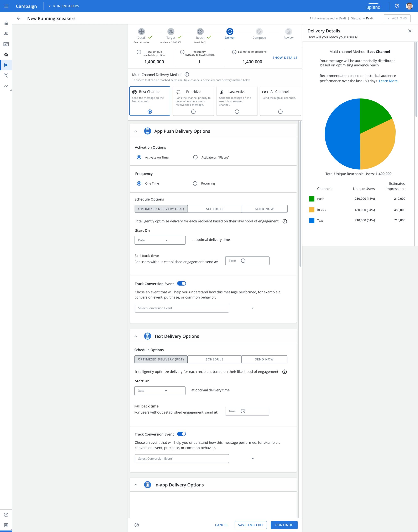Click SHOW DETAILS link
Image resolution: width=418 pixels, height=532 pixels.
(285, 58)
